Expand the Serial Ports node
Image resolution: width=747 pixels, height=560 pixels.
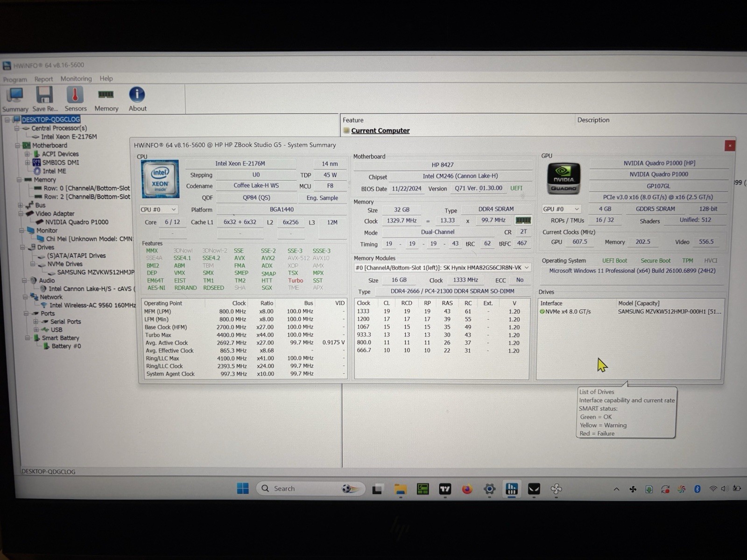pos(35,322)
